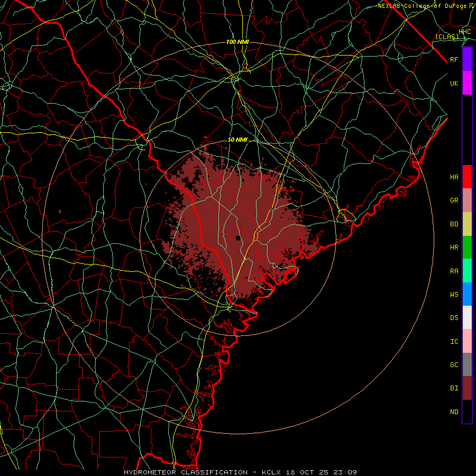Click the RF legend label
476x476 pixels.
pos(454,59)
